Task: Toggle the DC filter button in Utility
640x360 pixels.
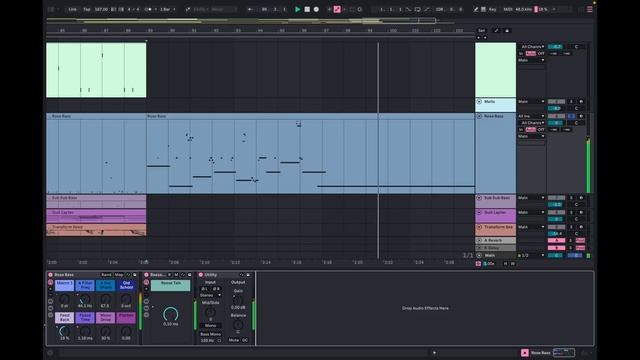Action: 245,340
